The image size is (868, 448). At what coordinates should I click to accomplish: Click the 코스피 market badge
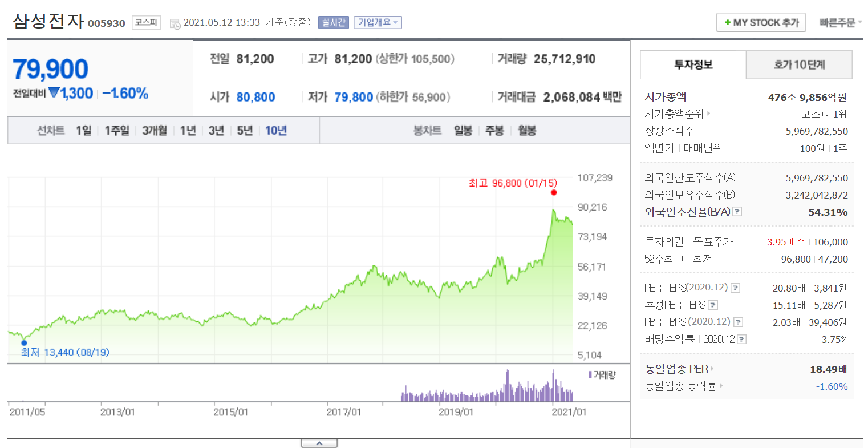(146, 22)
